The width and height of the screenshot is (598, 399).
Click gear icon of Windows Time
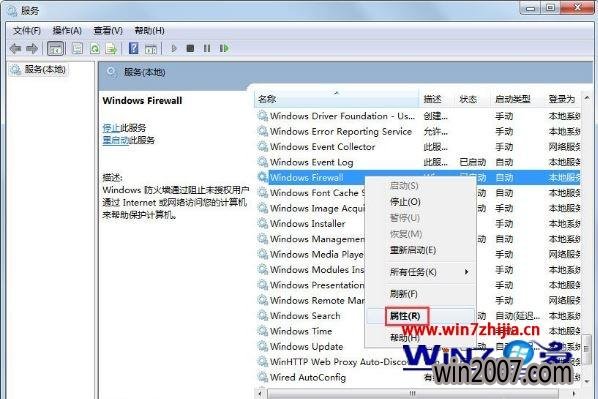[262, 331]
